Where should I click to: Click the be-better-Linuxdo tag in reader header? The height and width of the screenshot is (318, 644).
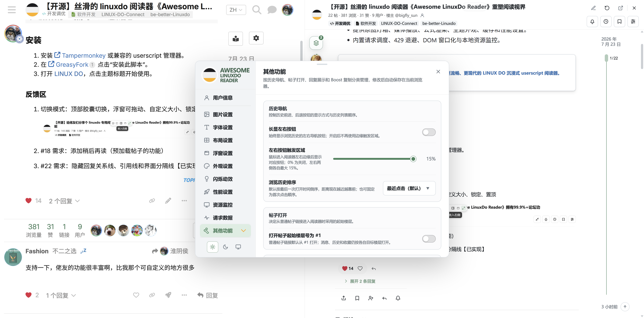439,23
